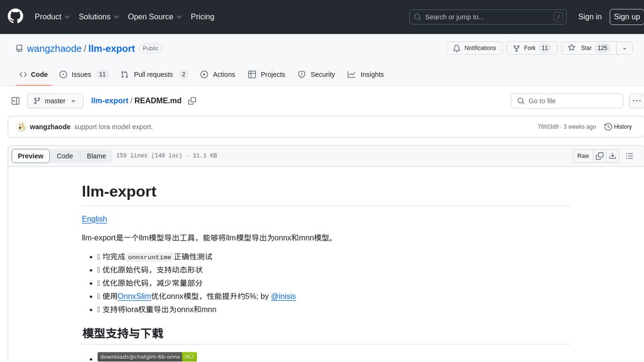Open the Raw file view

(x=583, y=156)
